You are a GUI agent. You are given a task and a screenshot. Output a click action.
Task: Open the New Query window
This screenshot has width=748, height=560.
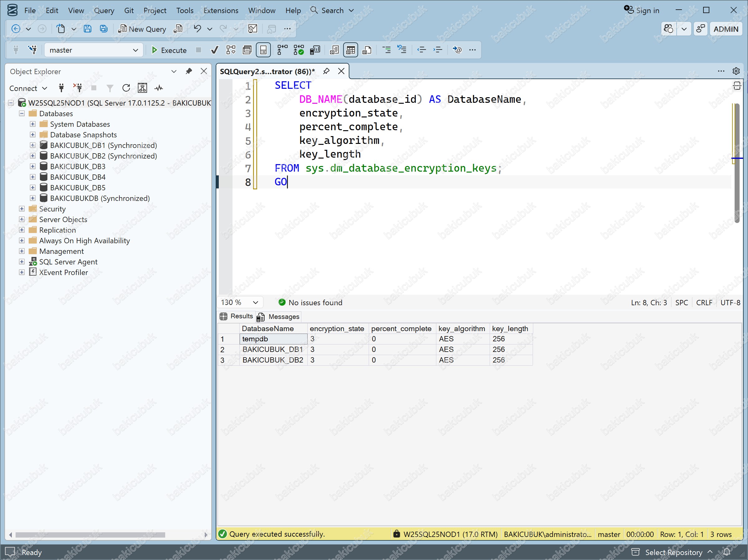142,29
